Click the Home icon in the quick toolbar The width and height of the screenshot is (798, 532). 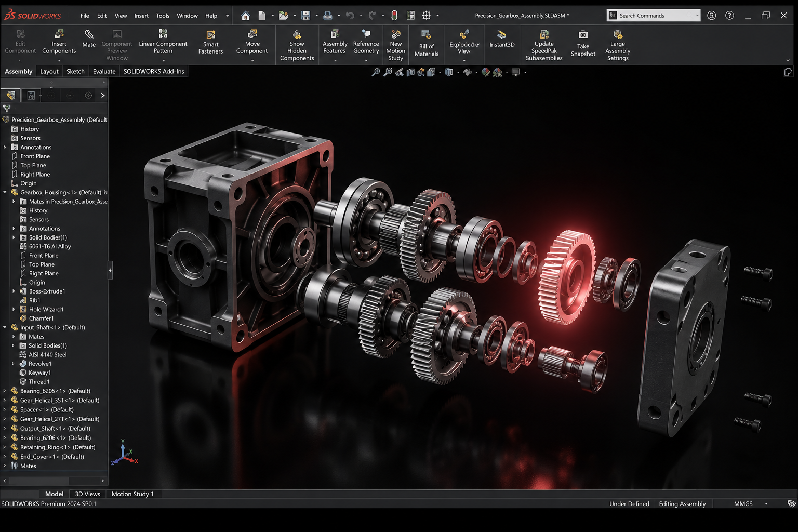pos(245,16)
